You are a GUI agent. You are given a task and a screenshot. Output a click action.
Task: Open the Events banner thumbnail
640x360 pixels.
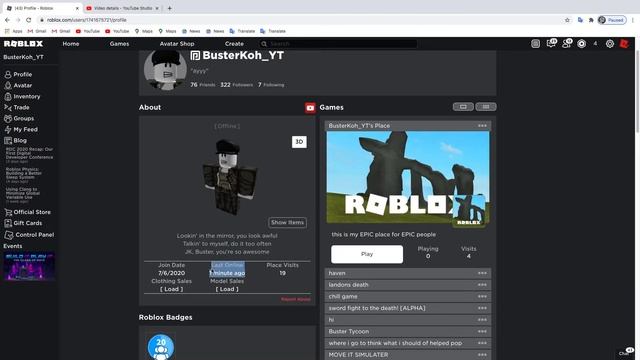click(x=29, y=267)
